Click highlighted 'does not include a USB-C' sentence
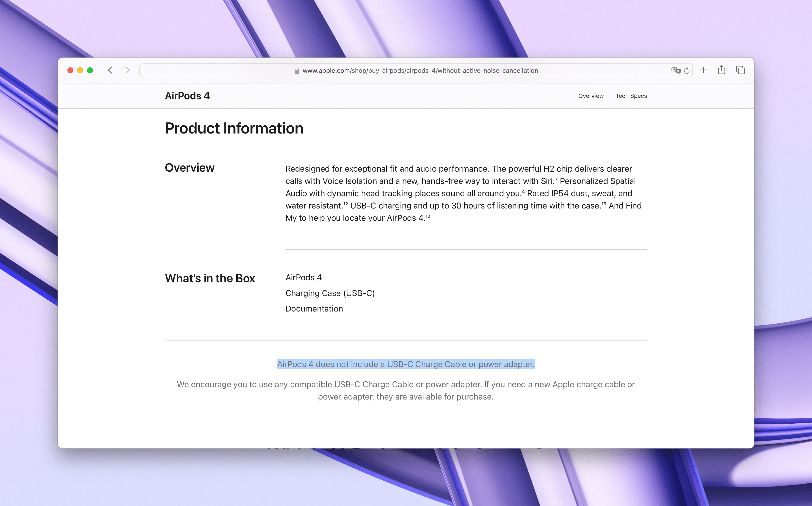This screenshot has width=812, height=506. pyautogui.click(x=406, y=364)
